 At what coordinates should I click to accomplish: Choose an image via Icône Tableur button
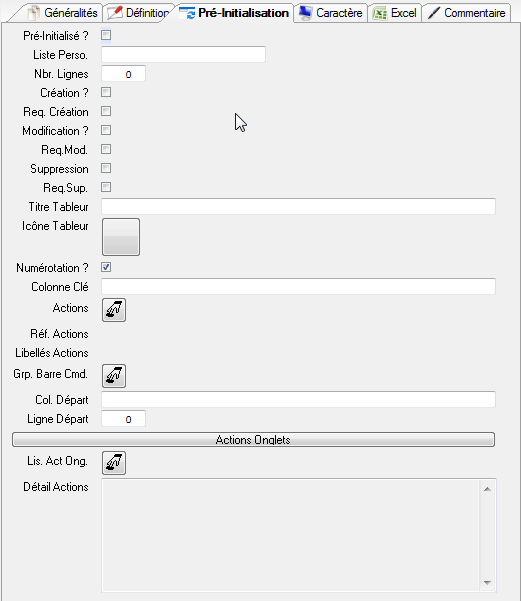[x=121, y=237]
